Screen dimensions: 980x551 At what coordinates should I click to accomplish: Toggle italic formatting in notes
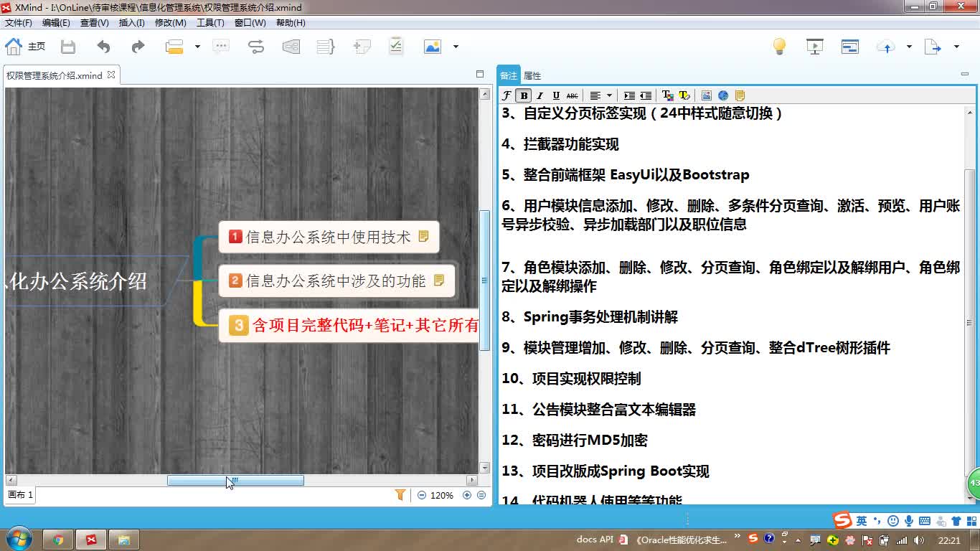click(540, 95)
